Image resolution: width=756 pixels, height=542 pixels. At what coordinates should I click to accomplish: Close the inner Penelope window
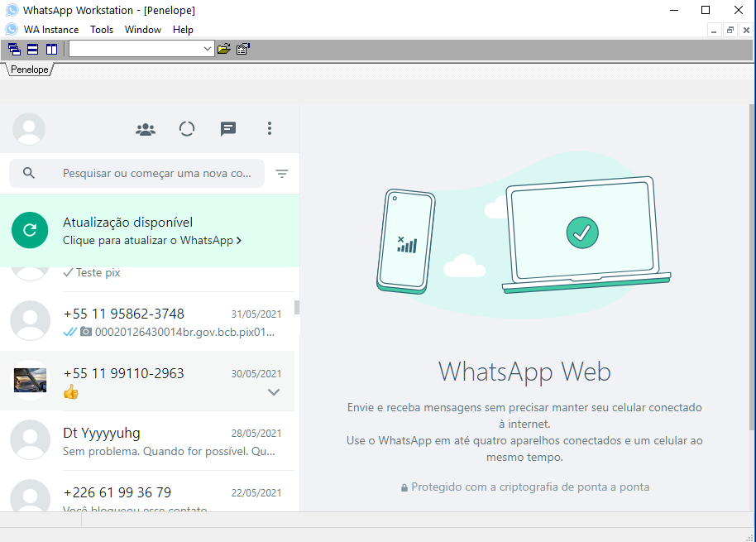click(x=746, y=30)
